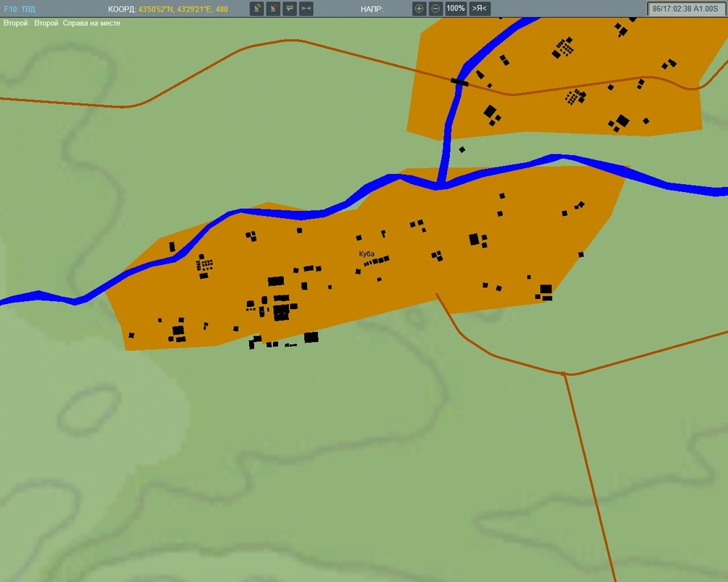The width and height of the screenshot is (728, 582).
Task: Open the chat message bubble tool
Action: 290,9
